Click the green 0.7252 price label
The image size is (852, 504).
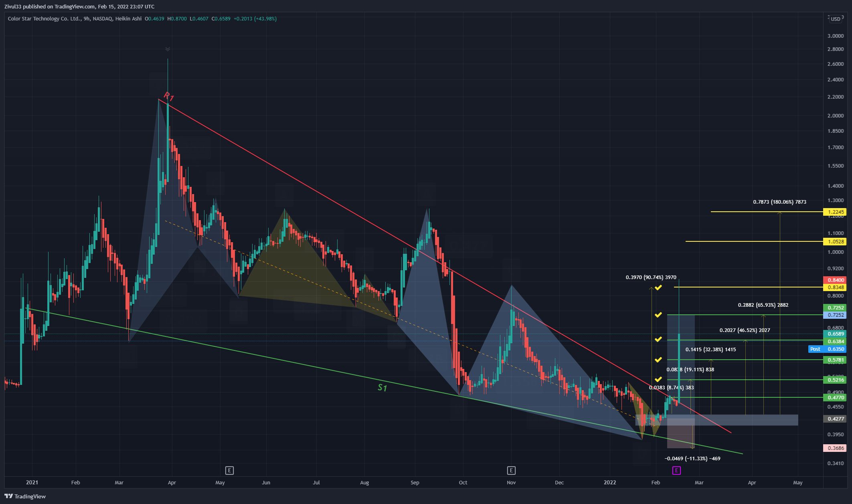(x=835, y=308)
